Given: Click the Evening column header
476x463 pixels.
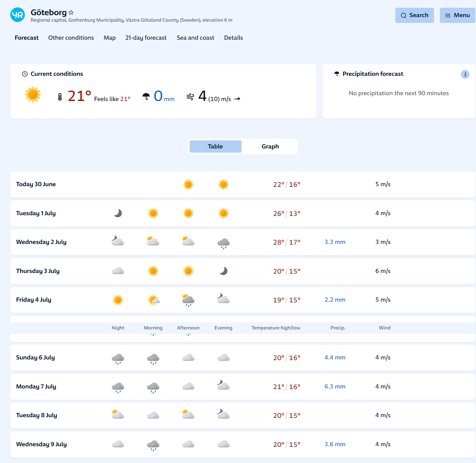Looking at the screenshot, I should point(223,328).
